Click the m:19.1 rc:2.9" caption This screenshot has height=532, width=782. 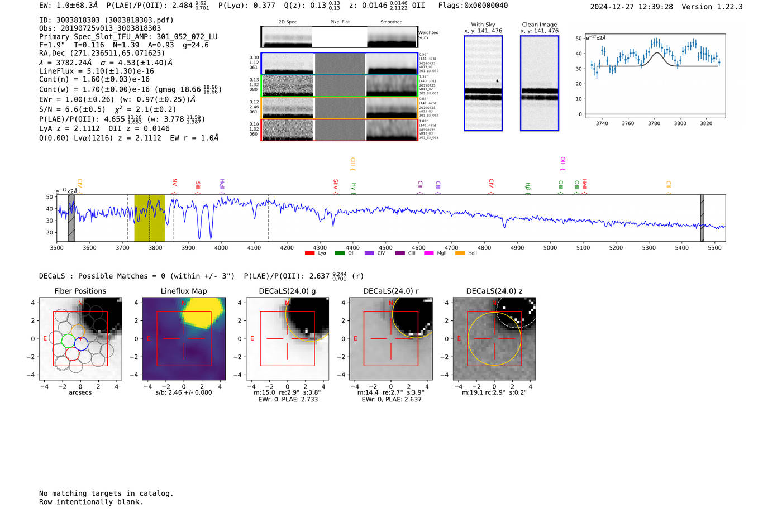point(494,392)
